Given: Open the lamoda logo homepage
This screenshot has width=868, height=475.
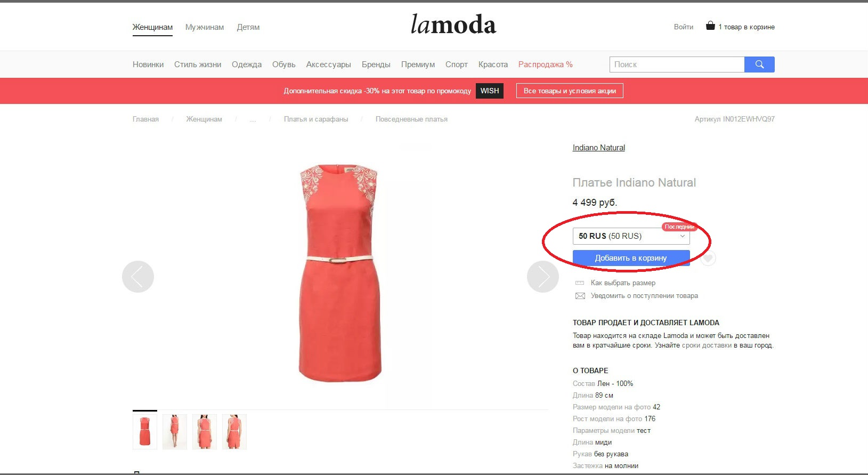Looking at the screenshot, I should [453, 25].
